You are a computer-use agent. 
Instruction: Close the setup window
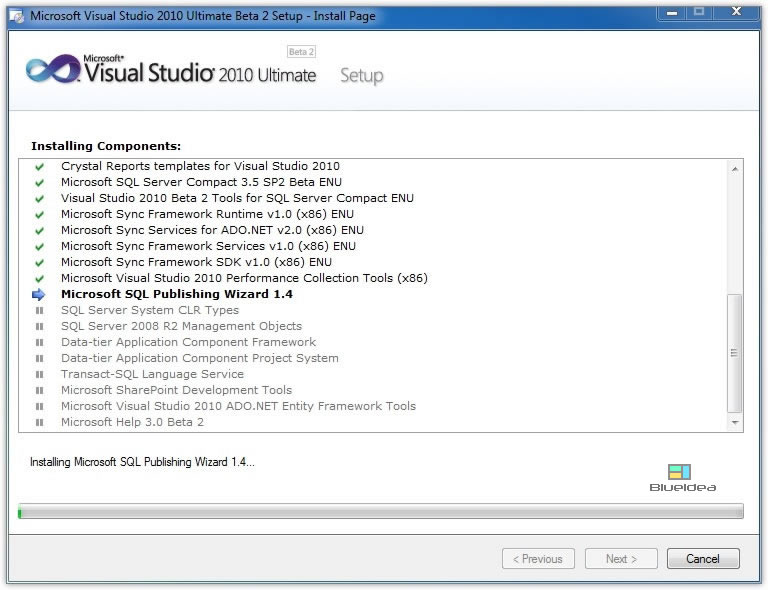point(736,12)
